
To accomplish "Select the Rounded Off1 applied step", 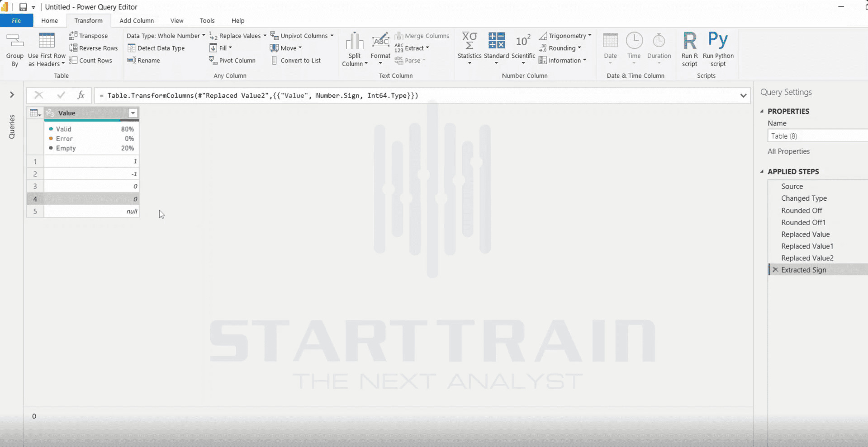I will tap(803, 222).
